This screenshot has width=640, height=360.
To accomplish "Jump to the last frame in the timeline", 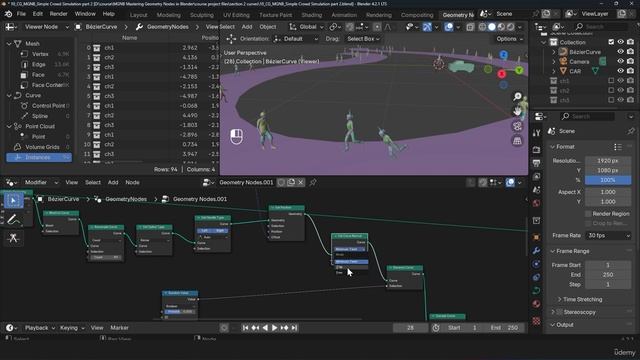I will 294,328.
